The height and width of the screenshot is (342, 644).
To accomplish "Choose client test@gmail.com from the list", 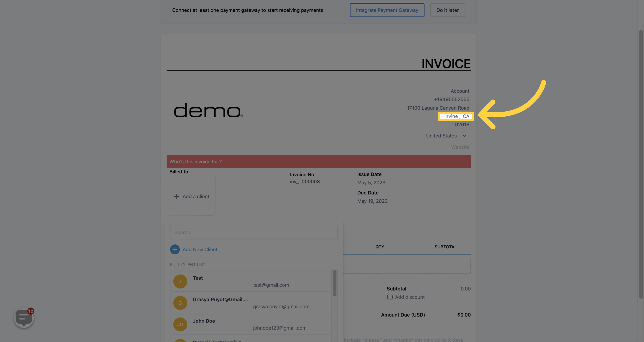I will (x=271, y=285).
